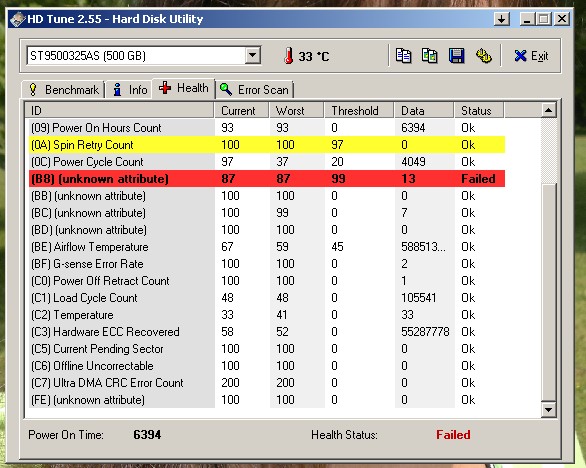Select the Power Cycle Count row
This screenshot has width=586, height=468.
point(267,162)
